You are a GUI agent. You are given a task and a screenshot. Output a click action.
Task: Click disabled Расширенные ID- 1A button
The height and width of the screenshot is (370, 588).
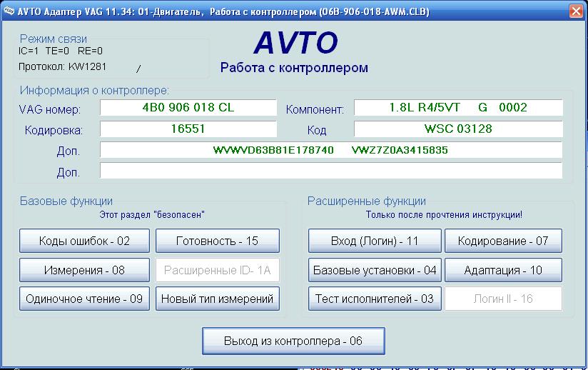tap(218, 270)
